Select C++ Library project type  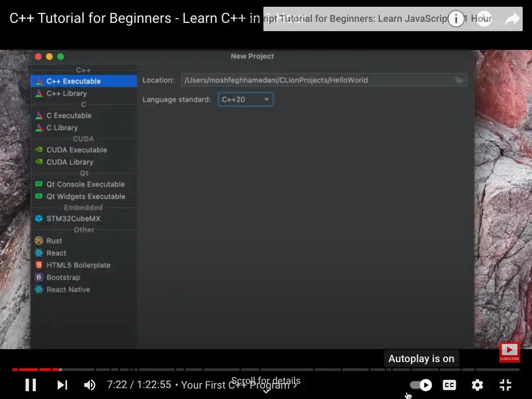point(84,94)
